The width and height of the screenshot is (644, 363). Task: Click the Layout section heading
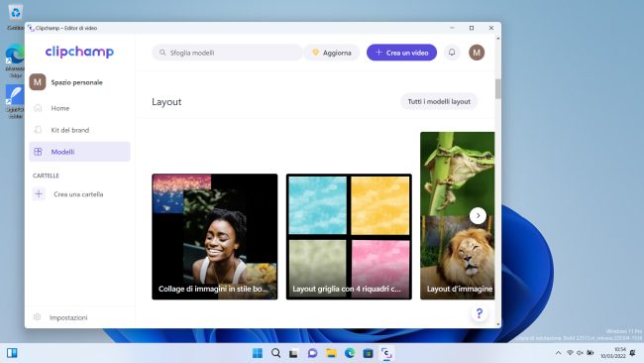point(166,102)
